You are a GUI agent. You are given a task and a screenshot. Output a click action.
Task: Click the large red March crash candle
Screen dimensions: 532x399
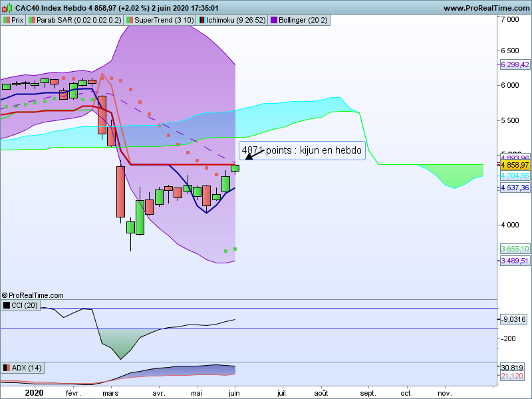click(120, 192)
